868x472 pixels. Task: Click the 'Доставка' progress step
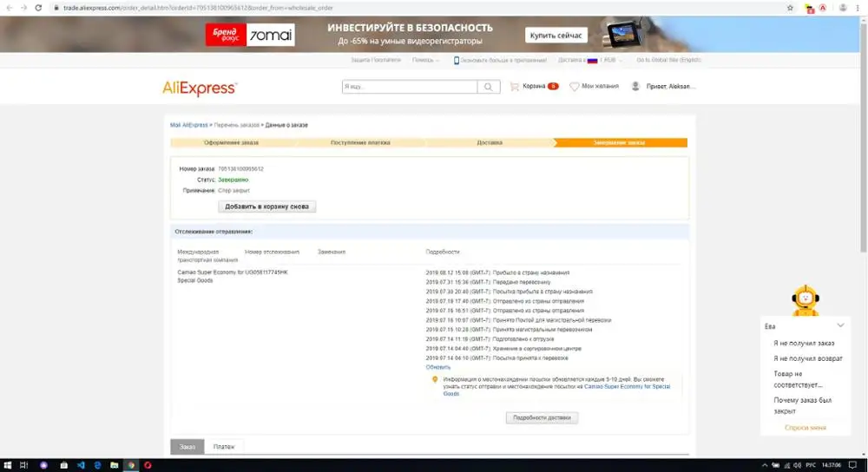(x=490, y=143)
